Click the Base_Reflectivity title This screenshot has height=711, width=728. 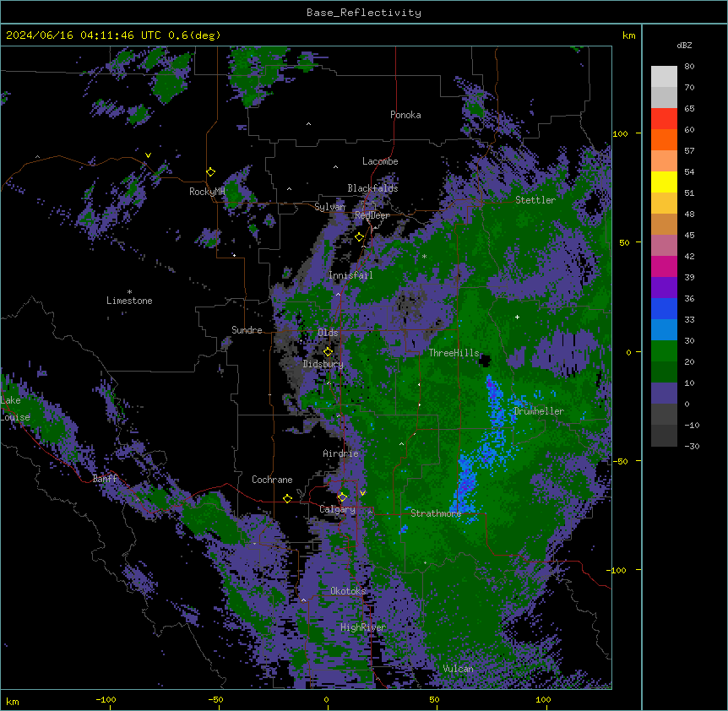pos(364,13)
